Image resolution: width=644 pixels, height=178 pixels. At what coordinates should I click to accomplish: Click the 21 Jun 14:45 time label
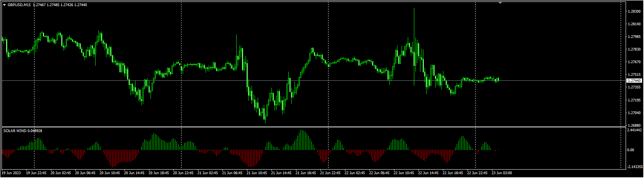point(281,173)
